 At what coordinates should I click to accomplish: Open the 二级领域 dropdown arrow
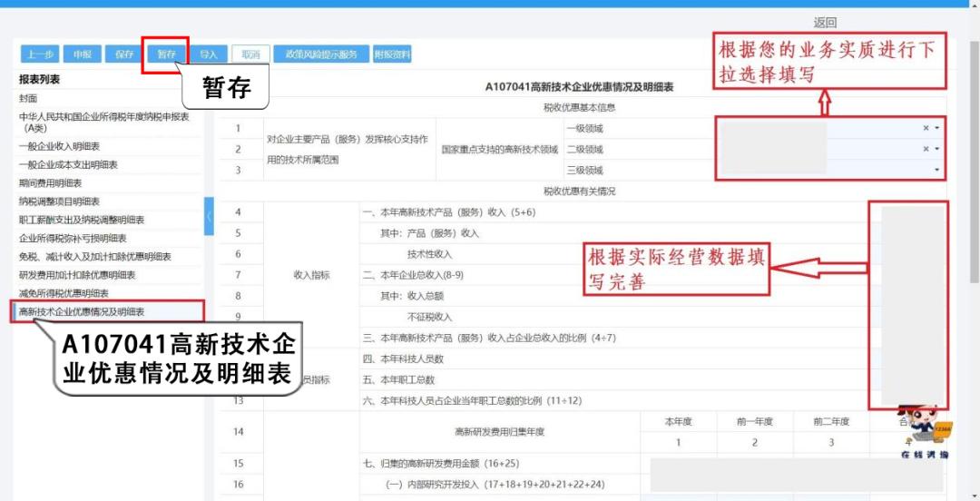[936, 149]
